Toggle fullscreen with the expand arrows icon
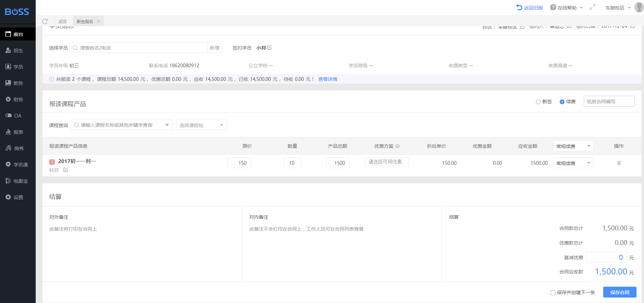 point(593,7)
